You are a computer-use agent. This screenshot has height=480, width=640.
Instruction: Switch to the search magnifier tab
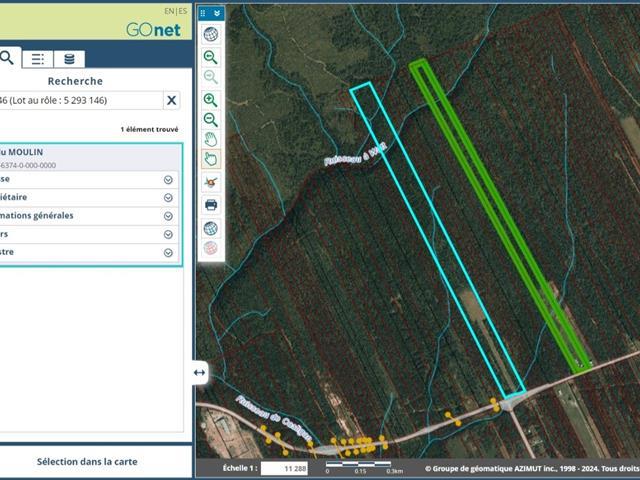8,58
